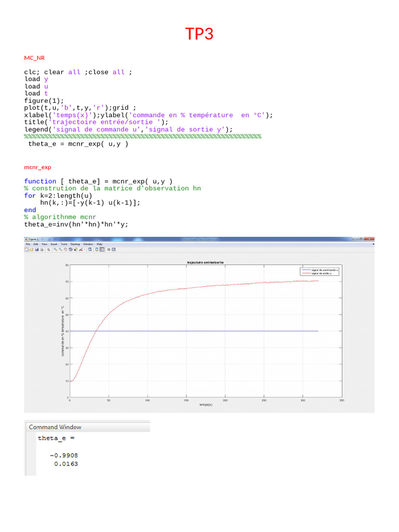Viewport: 399px width, 532px height.
Task: Click the value 0.0163 in Command Window
Action: click(66, 464)
